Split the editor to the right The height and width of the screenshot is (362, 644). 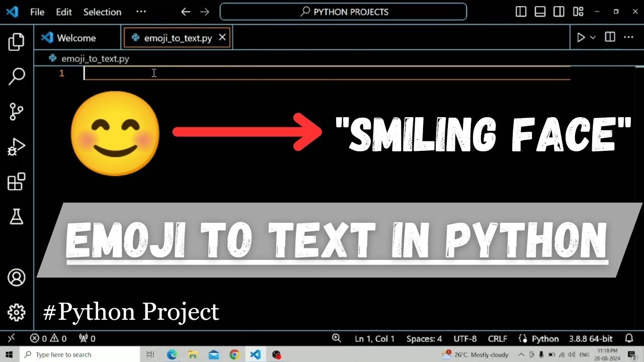[x=610, y=37]
